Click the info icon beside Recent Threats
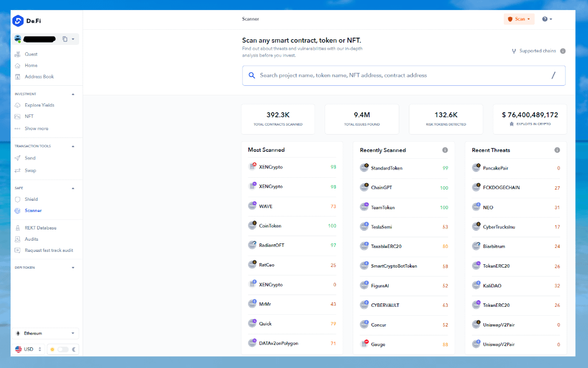This screenshot has height=368, width=588. 557,150
